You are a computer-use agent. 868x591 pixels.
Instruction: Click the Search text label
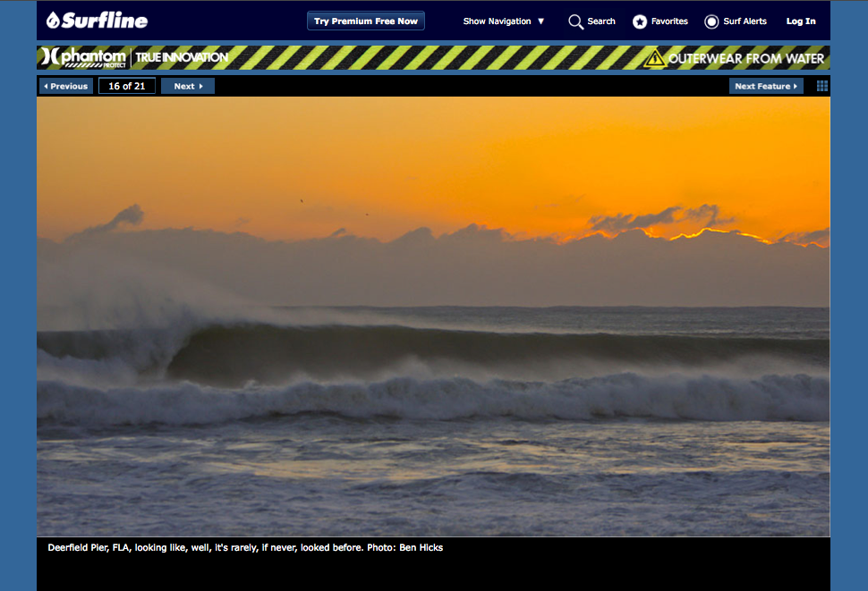(601, 21)
